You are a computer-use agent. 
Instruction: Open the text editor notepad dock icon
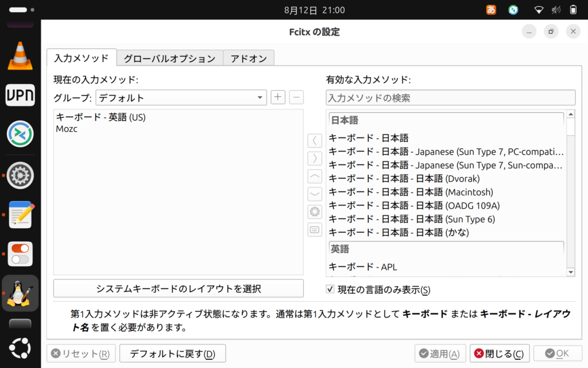click(x=21, y=214)
